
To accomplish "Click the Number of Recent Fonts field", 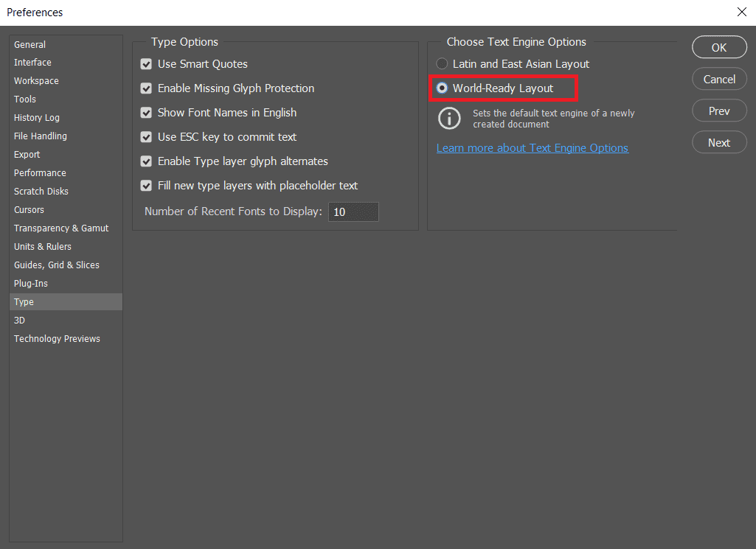I will pyautogui.click(x=353, y=212).
